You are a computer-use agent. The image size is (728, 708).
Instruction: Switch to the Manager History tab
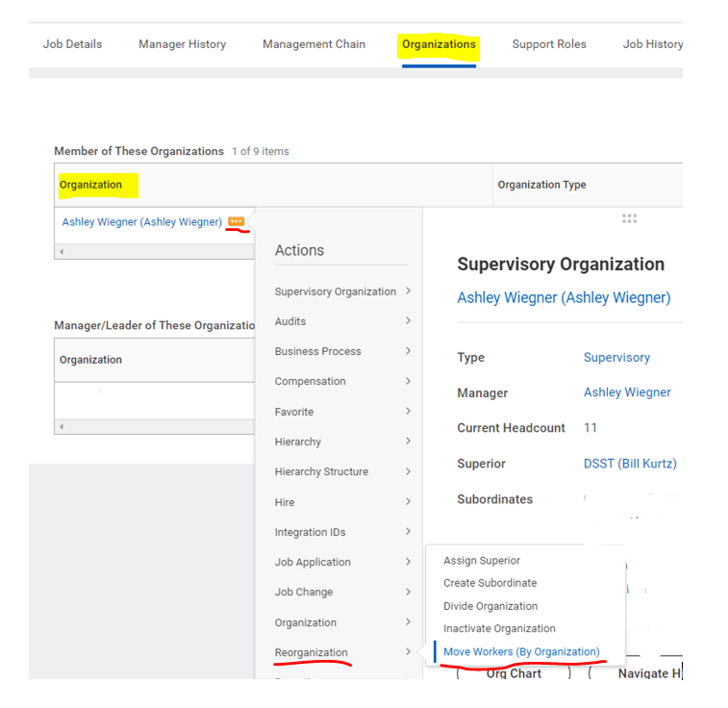point(183,44)
